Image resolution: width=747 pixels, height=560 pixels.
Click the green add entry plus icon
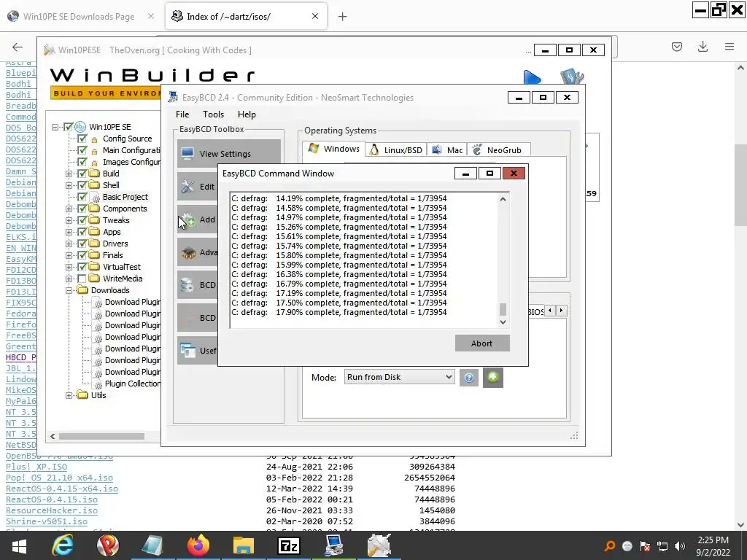(492, 378)
